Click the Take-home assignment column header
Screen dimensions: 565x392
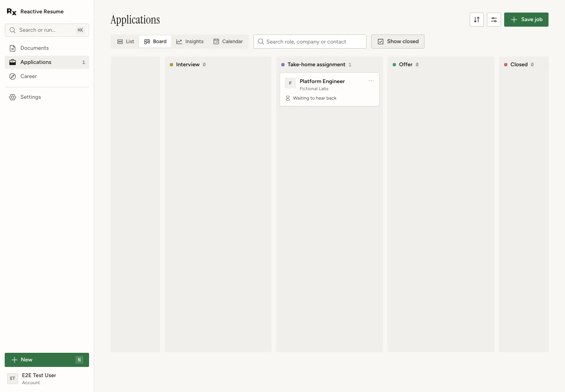pos(316,65)
